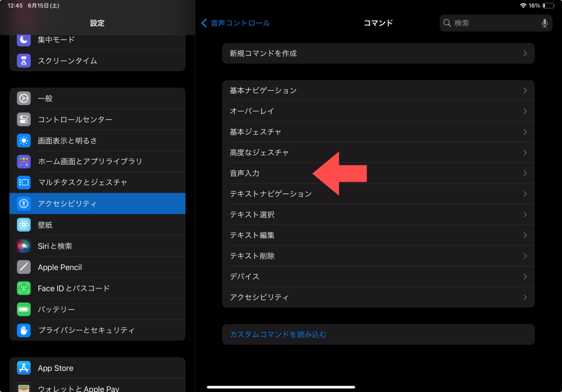This screenshot has width=562, height=392.
Task: Select 画面表示と明るさ in sidebar
Action: point(97,140)
